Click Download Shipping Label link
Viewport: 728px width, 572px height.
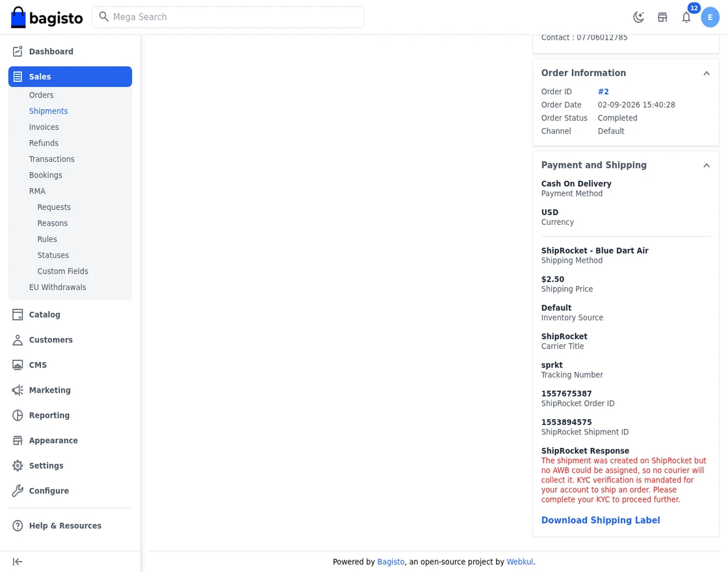[601, 521]
